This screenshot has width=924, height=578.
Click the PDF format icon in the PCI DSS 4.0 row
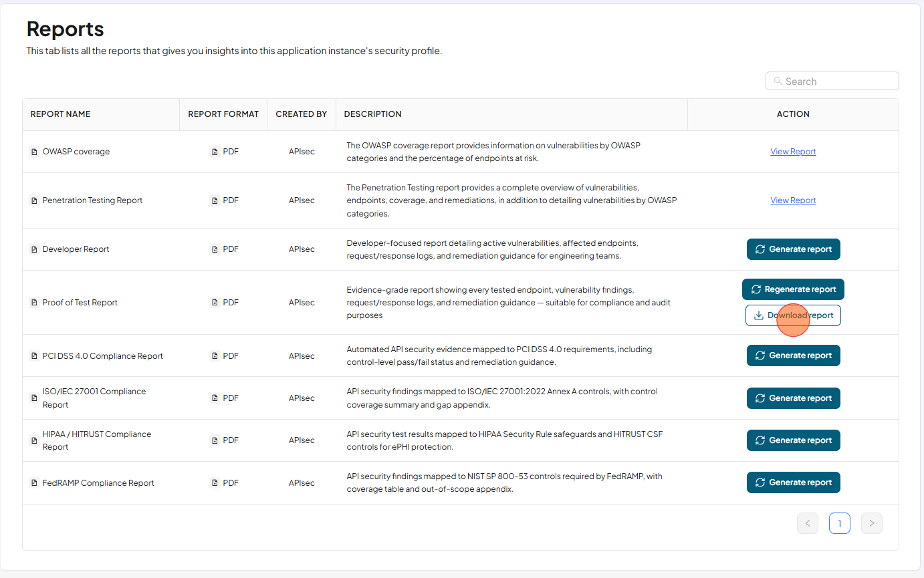coord(215,356)
